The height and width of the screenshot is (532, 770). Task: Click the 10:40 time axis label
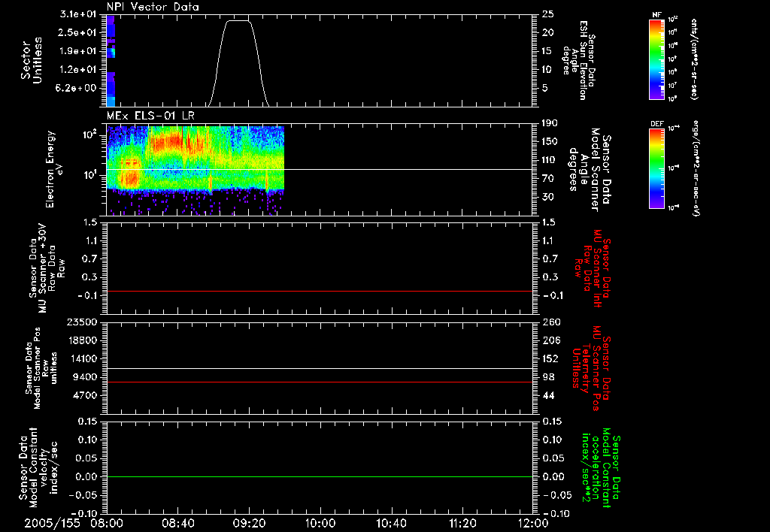pyautogui.click(x=391, y=523)
